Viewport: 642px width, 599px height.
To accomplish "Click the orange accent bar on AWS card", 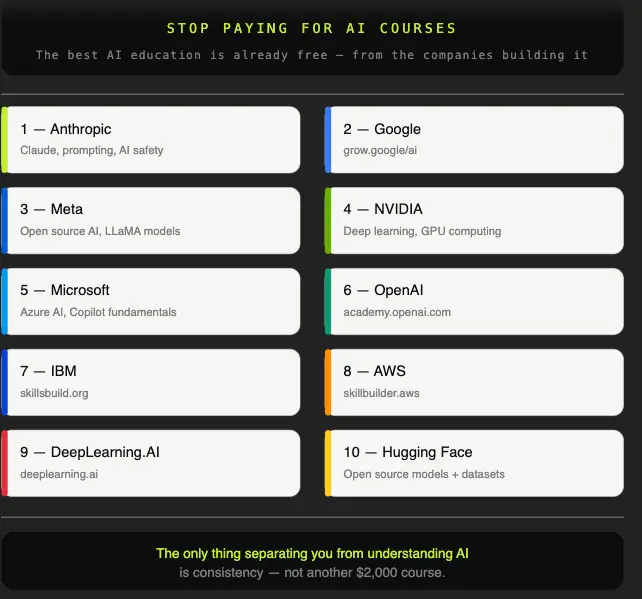I will [x=328, y=382].
